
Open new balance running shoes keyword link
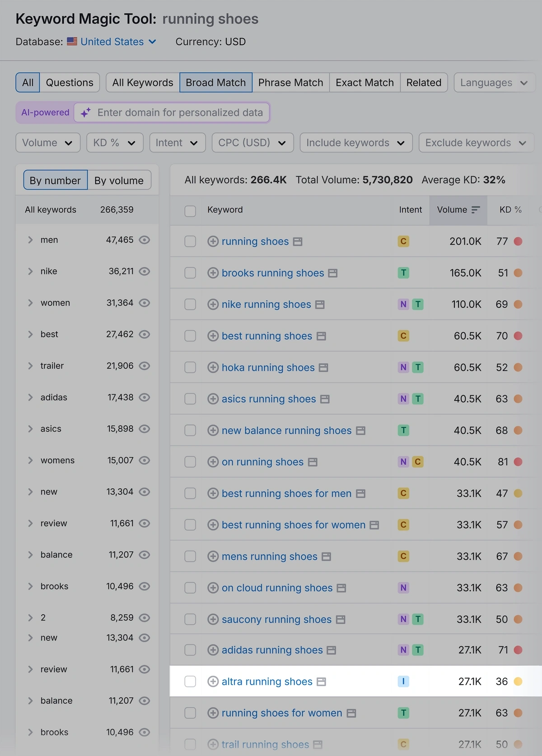tap(287, 431)
